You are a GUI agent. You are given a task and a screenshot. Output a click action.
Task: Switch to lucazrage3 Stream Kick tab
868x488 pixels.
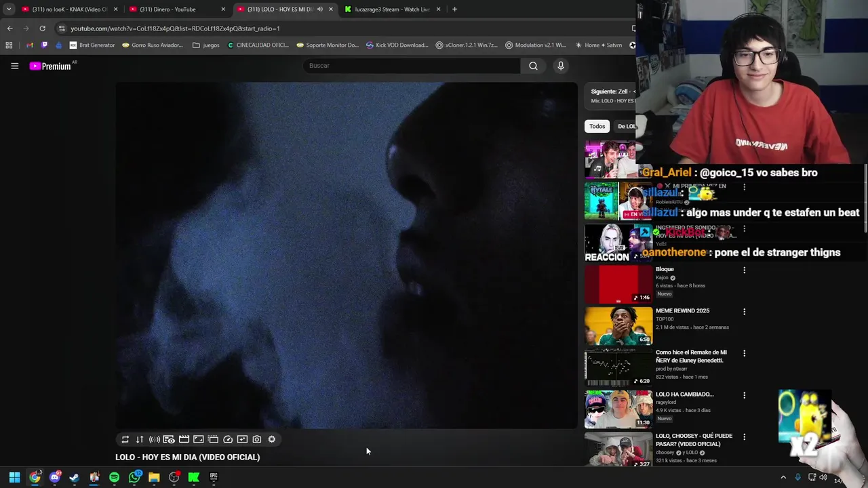[393, 9]
